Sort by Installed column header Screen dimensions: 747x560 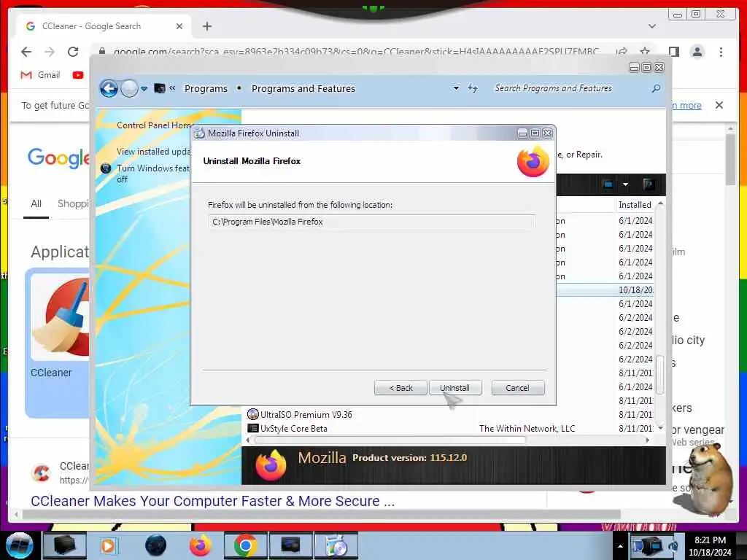point(635,205)
